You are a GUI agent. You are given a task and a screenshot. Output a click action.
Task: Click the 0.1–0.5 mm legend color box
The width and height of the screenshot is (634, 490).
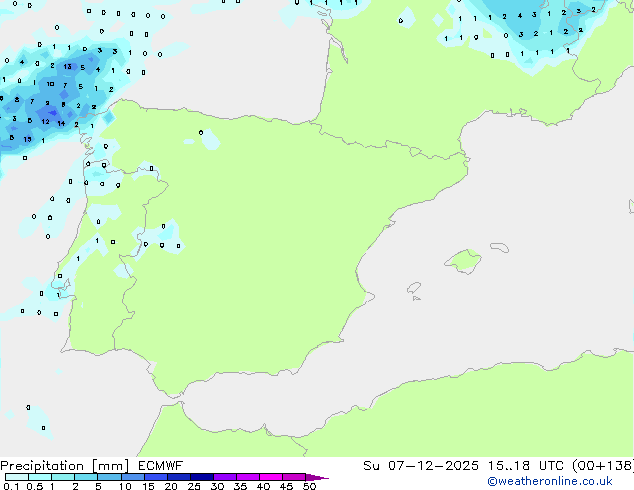[17, 477]
